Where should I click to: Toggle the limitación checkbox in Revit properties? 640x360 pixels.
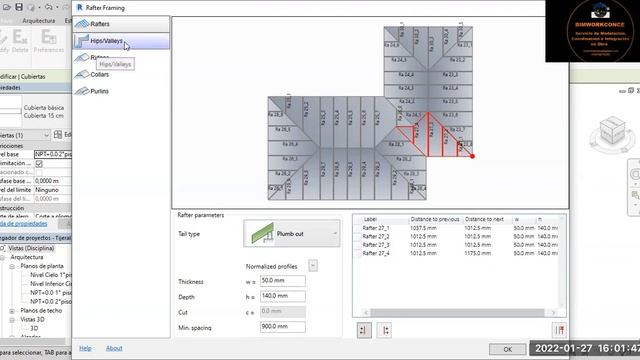coord(39,164)
